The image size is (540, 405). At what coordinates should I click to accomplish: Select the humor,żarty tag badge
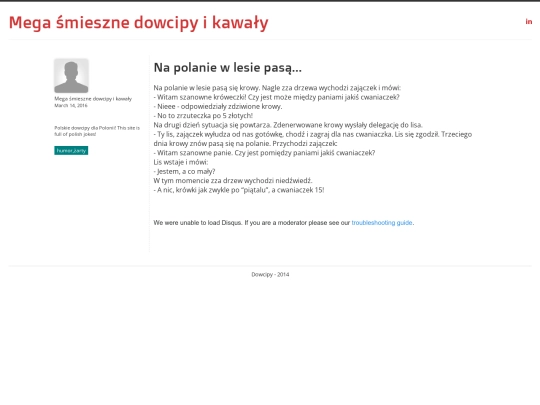coord(71,150)
